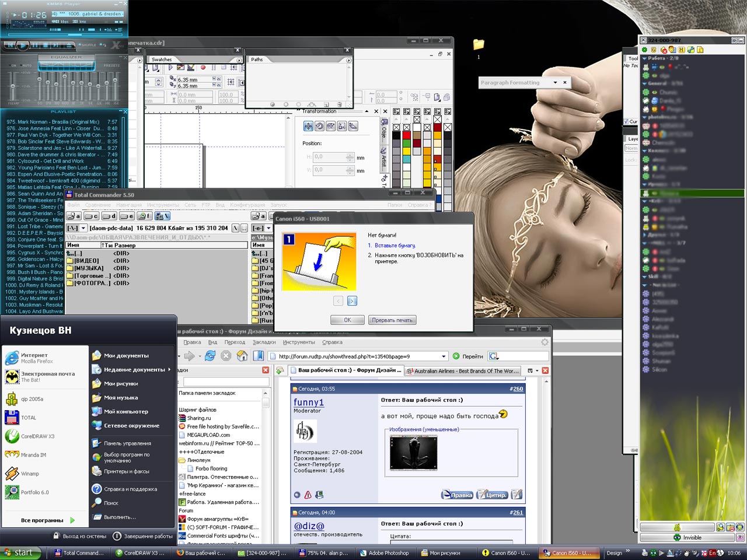The width and height of the screenshot is (747, 560).
Task: Go to previous track in XMMS player
Action: pos(10,45)
